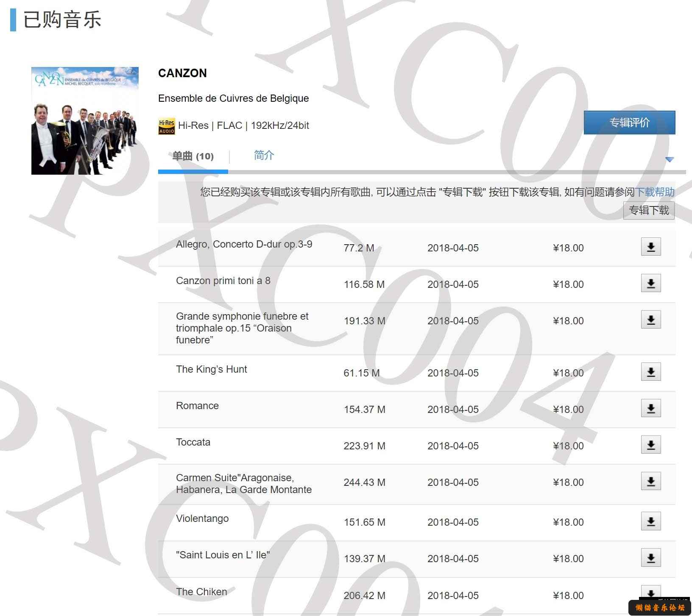Click the 116.58 M file size
Screen dimensions: 692x616
(364, 284)
